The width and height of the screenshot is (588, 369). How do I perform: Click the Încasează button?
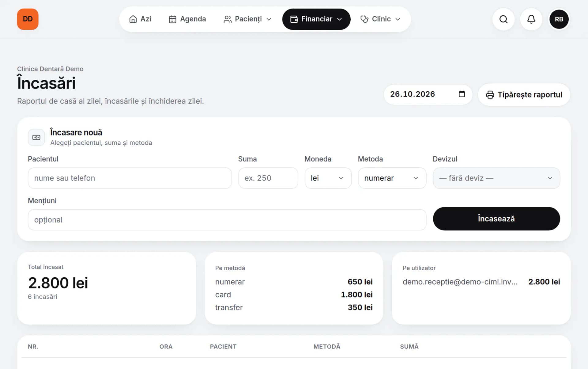tap(496, 219)
